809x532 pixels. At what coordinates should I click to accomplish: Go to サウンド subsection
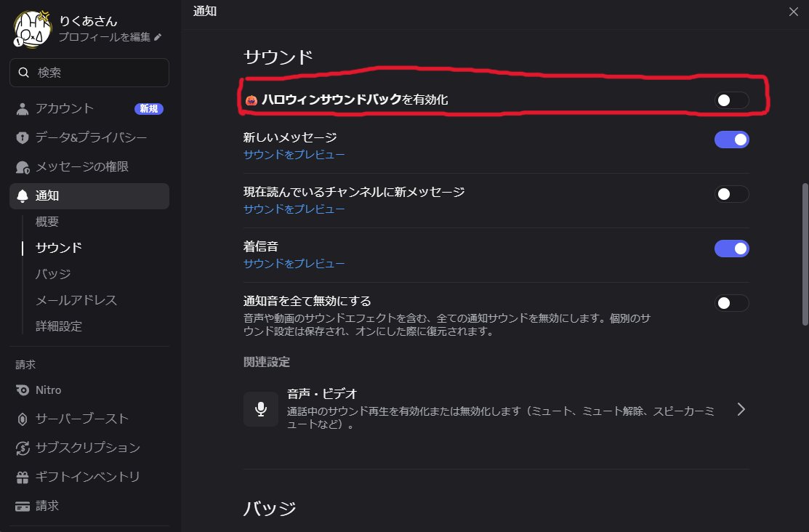[58, 248]
